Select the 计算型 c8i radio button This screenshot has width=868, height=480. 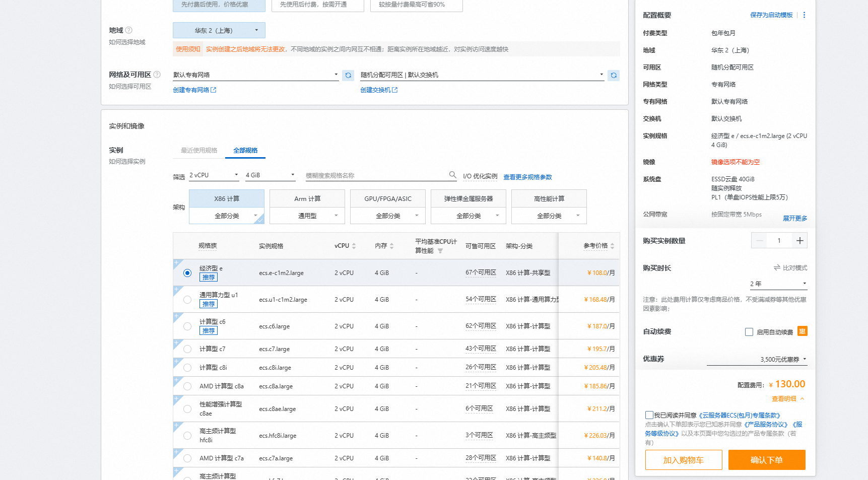187,368
